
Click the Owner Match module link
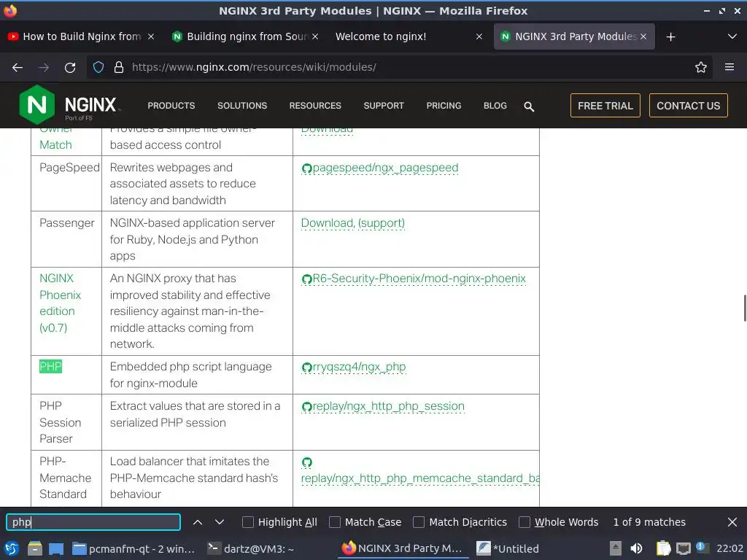55,138
